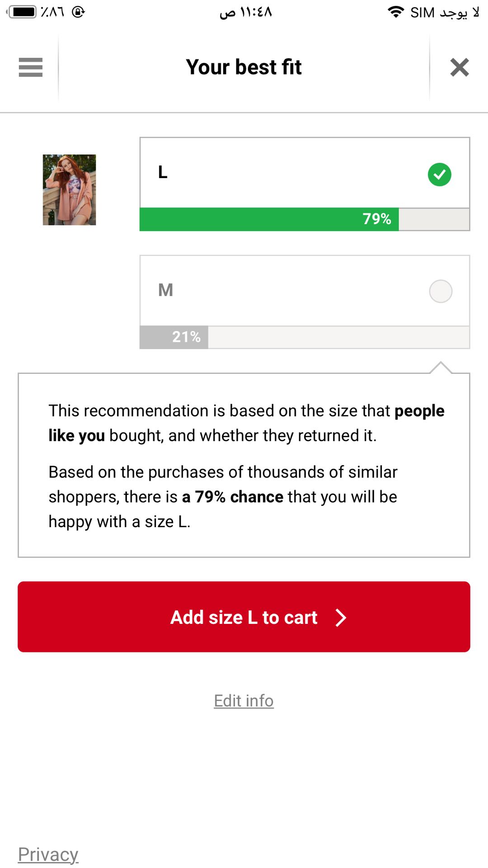
Task: Click the size M letter label
Action: (x=165, y=290)
